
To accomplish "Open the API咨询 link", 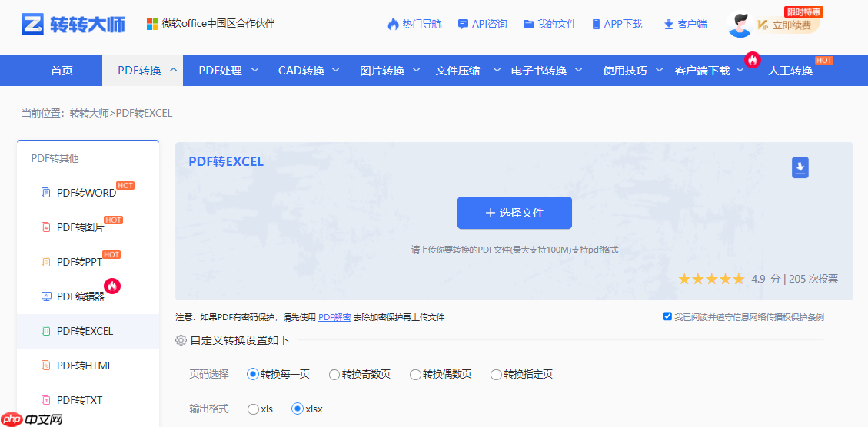I will (490, 24).
